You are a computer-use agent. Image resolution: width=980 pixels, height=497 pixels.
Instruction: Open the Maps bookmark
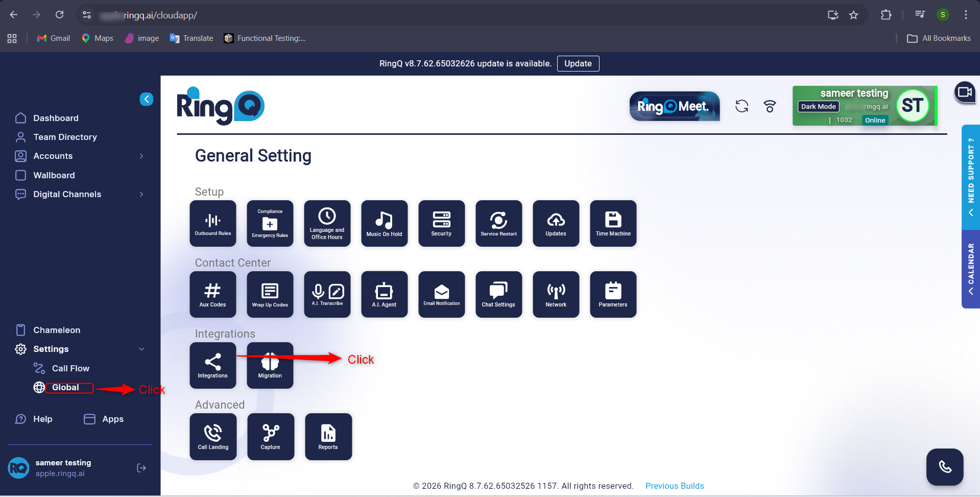click(97, 38)
